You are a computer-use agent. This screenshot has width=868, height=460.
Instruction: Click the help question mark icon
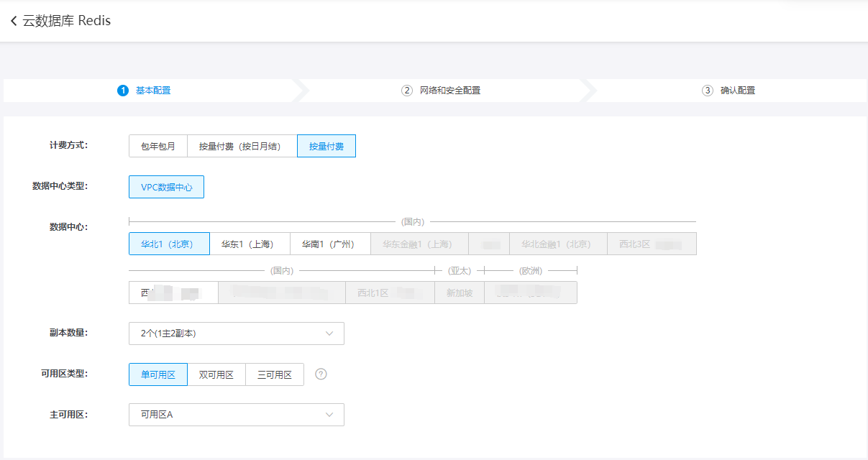click(x=321, y=374)
